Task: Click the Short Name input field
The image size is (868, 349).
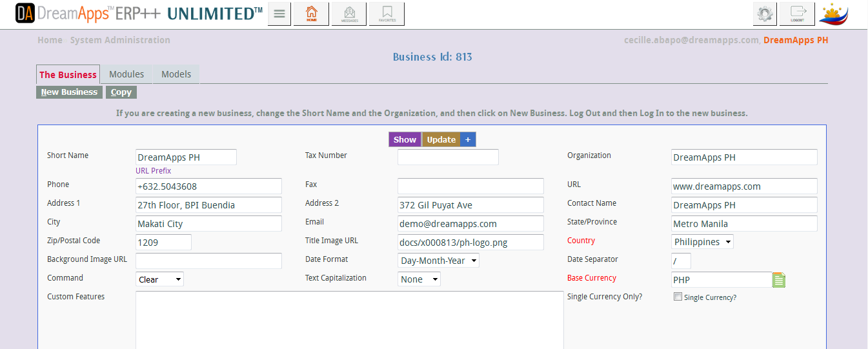Action: [186, 157]
